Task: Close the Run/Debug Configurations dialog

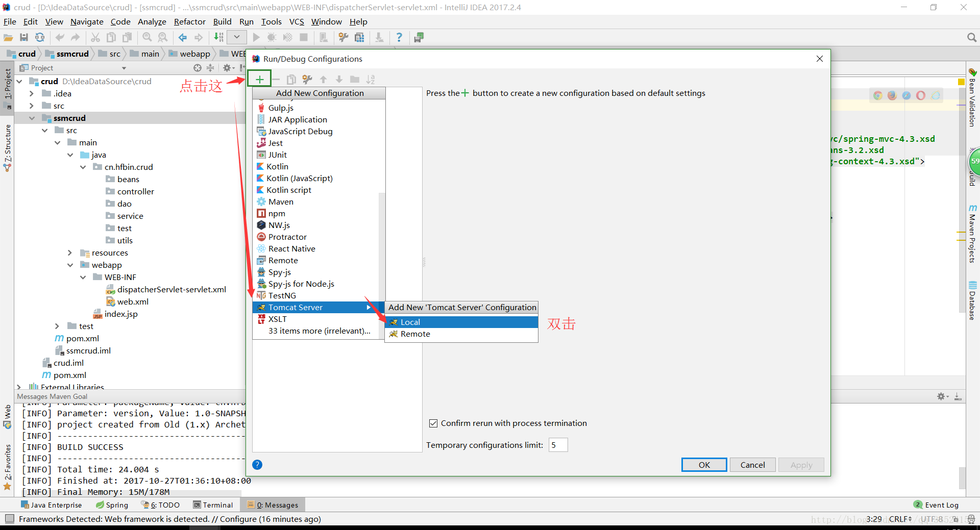Action: coord(820,59)
